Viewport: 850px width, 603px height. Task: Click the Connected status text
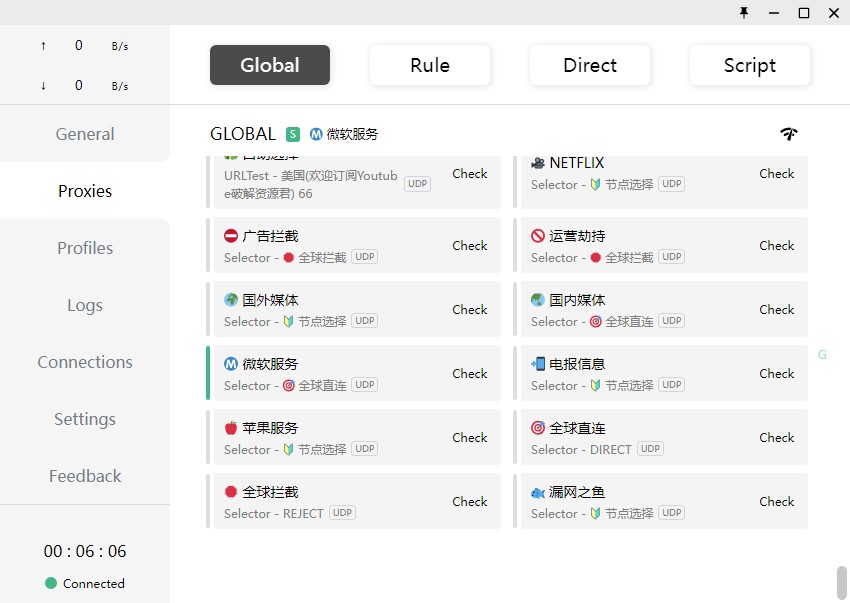point(94,583)
